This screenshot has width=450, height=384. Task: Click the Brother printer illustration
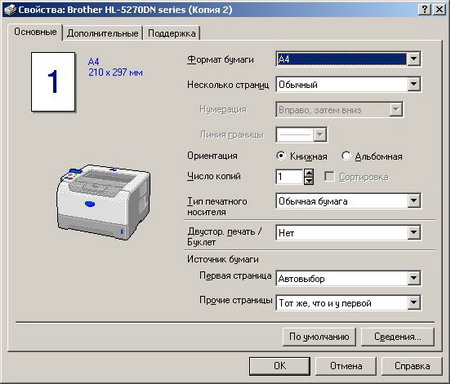click(103, 201)
